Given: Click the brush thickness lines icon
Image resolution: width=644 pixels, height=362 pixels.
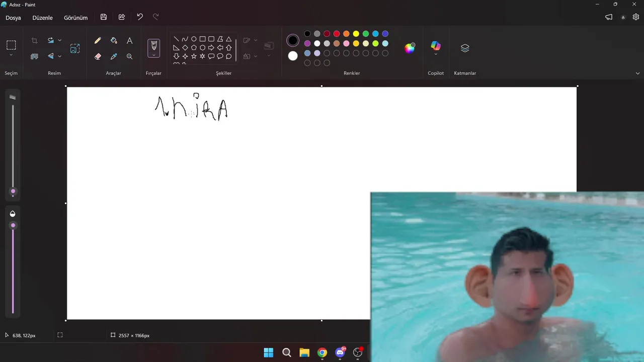Looking at the screenshot, I should (x=13, y=98).
